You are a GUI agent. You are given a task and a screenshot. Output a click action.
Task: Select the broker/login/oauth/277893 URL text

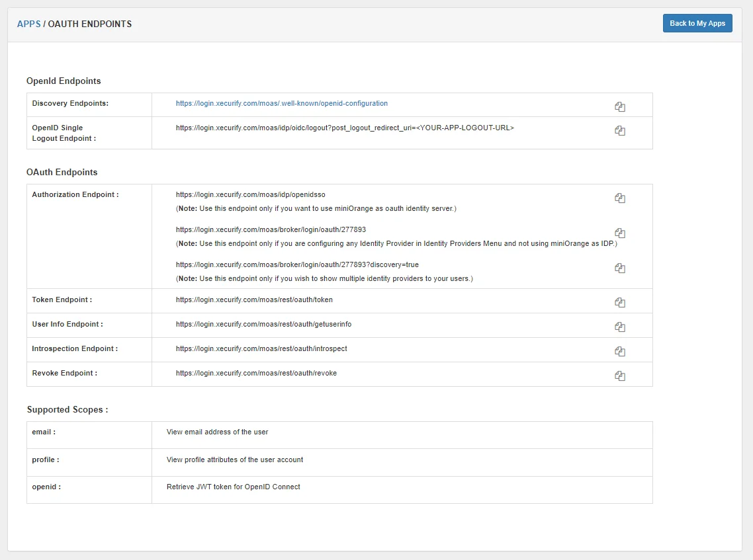[x=271, y=229]
